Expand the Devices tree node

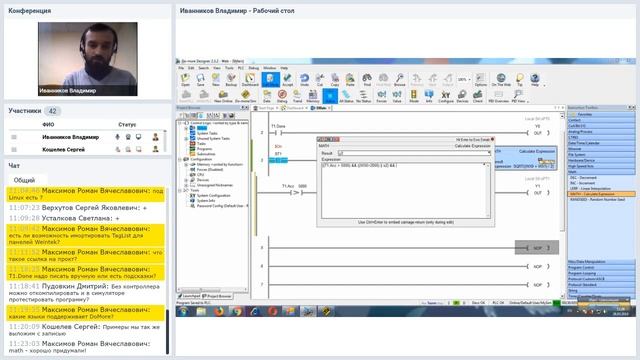click(187, 180)
